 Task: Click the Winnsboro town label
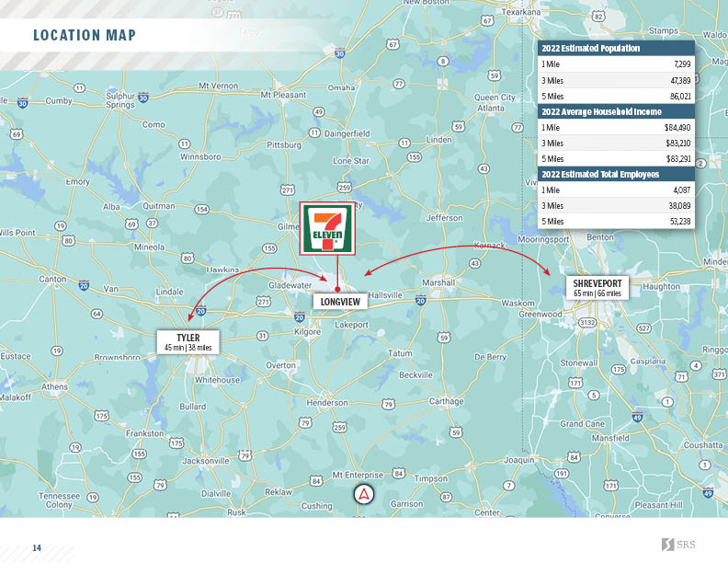pos(200,157)
